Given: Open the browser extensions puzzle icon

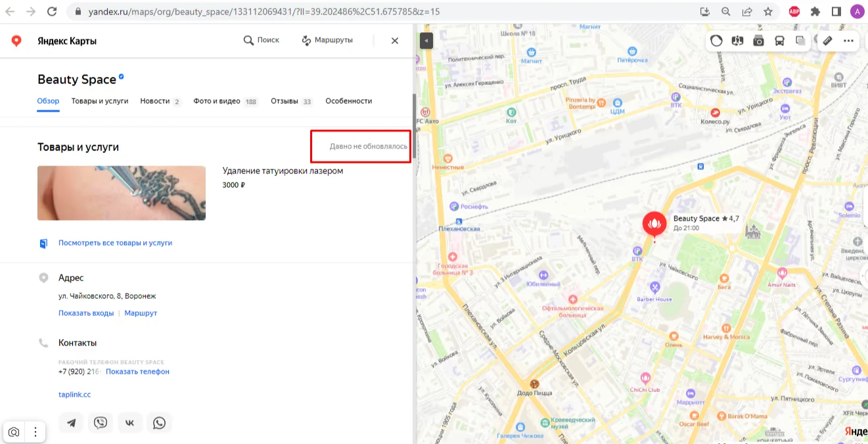Looking at the screenshot, I should pyautogui.click(x=815, y=12).
